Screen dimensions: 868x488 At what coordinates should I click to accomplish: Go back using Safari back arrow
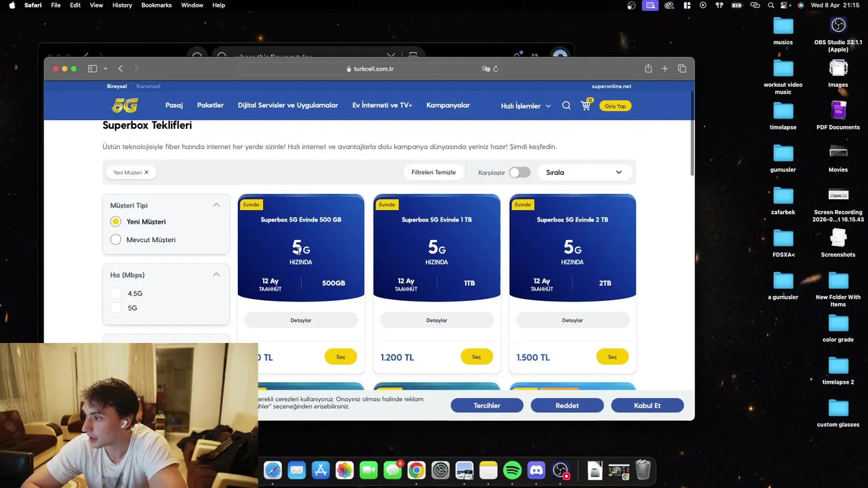[x=120, y=68]
